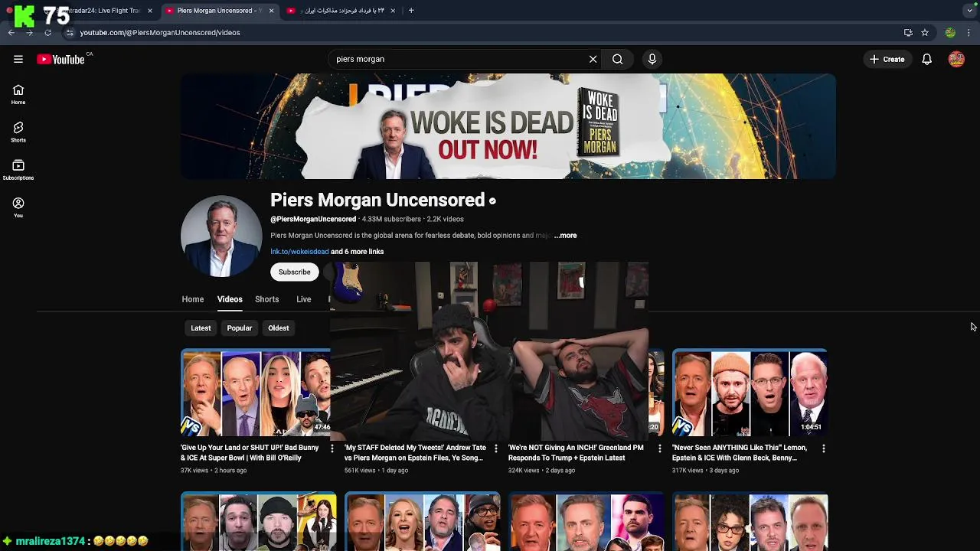Screen dimensions: 980x551
Task: Open options for 'Not Giving An INCH' video
Action: tap(659, 448)
